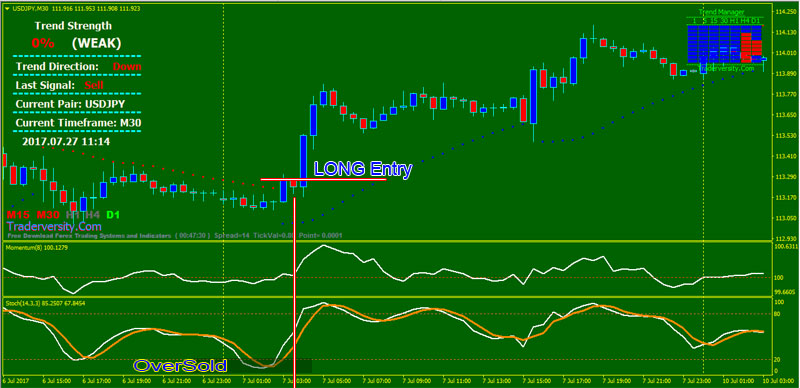Viewport: 800px width, 388px height.
Task: Click the Spread=14 readout
Action: pyautogui.click(x=231, y=236)
